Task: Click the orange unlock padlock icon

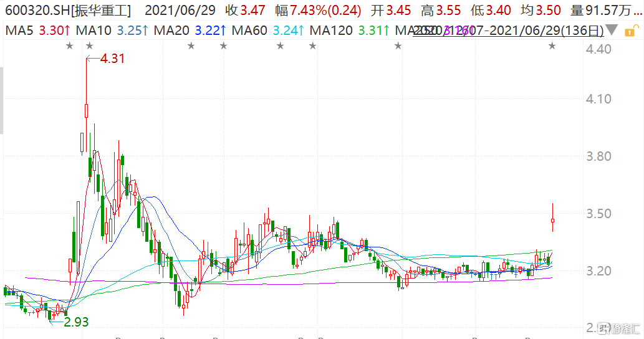Action: pos(632,30)
